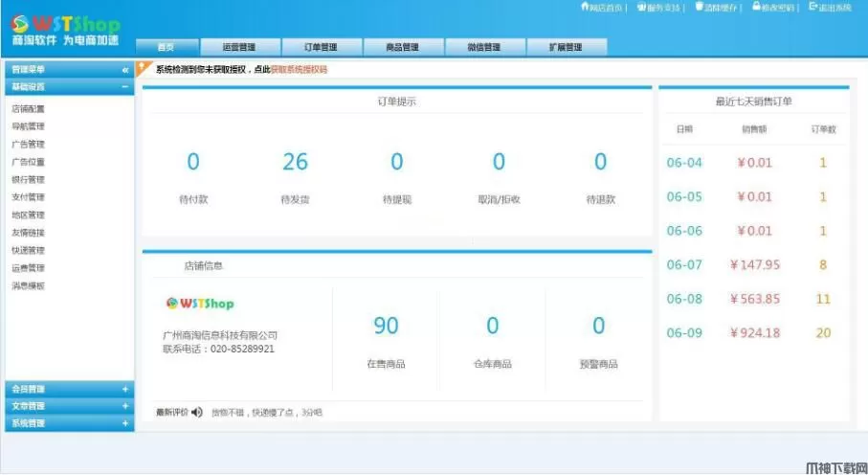Select the 商品管理 tab
Screen dimensions: 868x475
tap(402, 47)
